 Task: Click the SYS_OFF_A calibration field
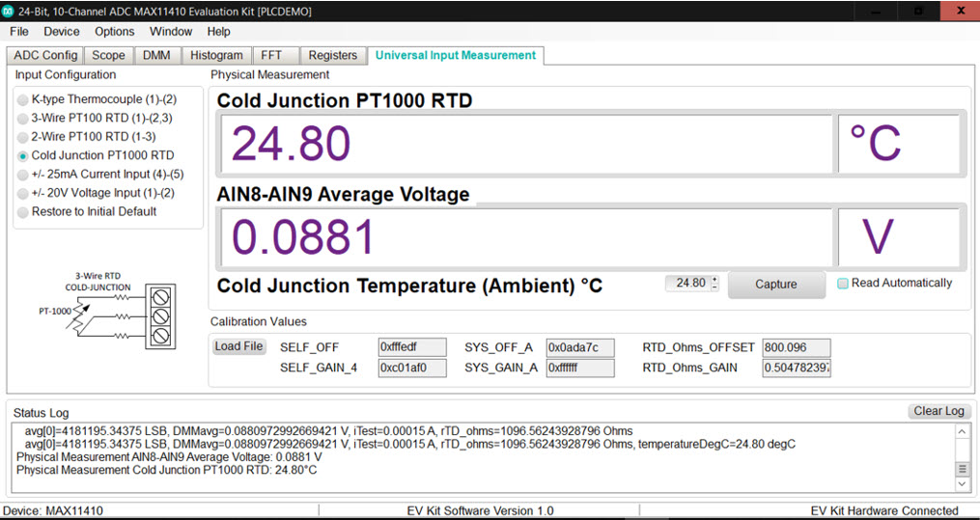click(x=580, y=347)
